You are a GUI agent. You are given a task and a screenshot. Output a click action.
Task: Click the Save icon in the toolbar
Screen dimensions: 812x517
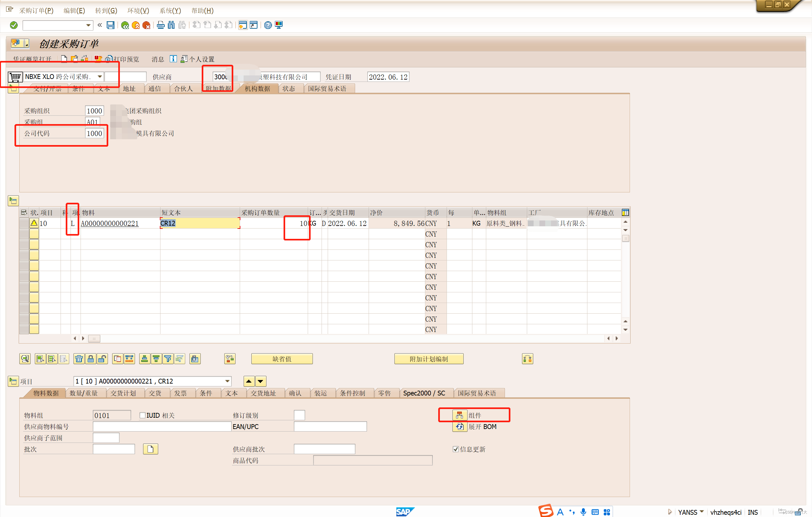point(110,25)
